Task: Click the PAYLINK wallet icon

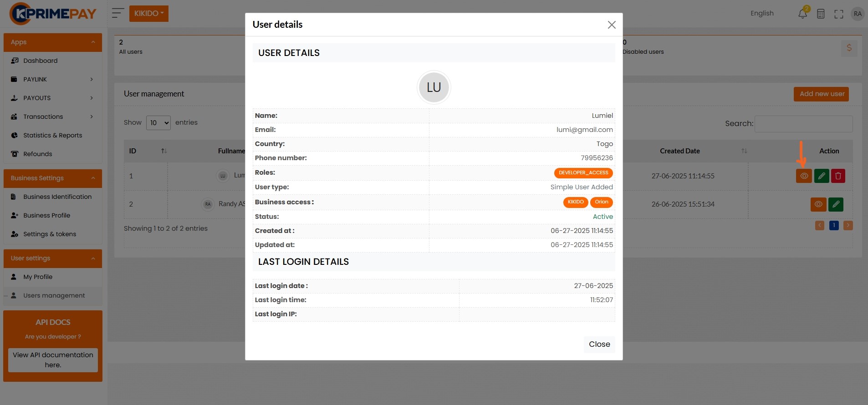Action: (x=14, y=79)
